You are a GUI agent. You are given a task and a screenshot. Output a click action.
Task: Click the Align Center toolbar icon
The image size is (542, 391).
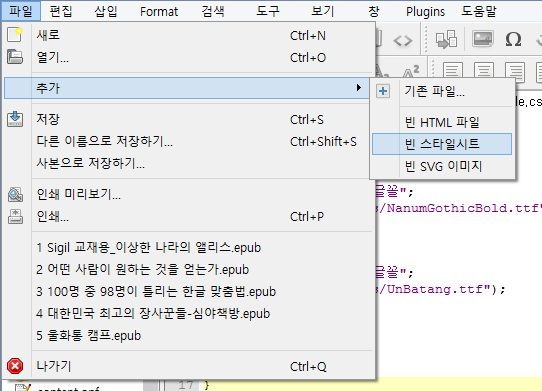(x=484, y=71)
